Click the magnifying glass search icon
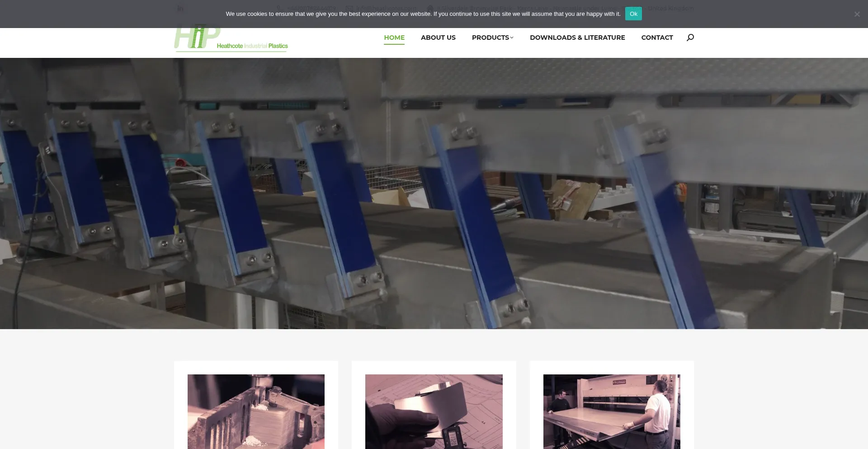The image size is (868, 449). coord(690,38)
